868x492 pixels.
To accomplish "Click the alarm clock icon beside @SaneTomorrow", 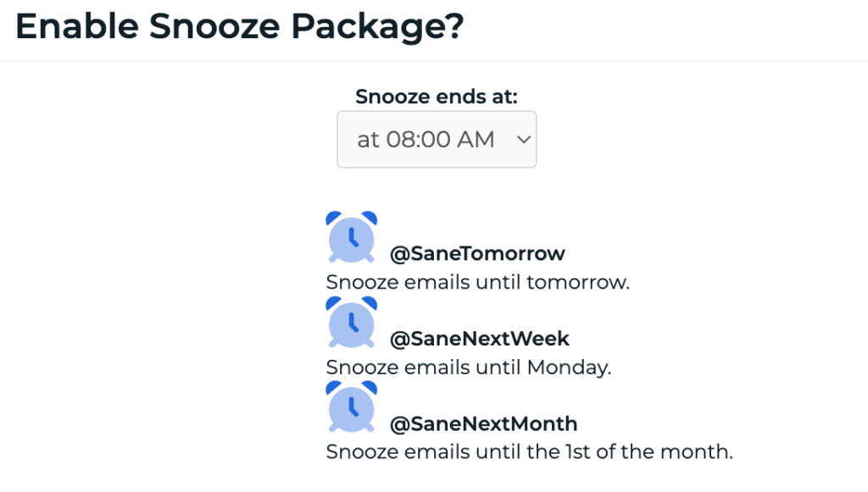I will click(352, 237).
